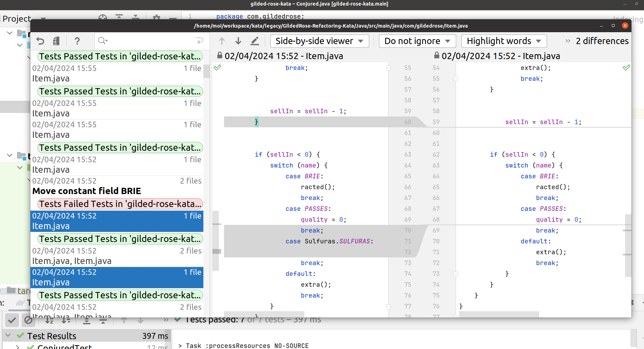Open the Do not ignore whitespace dropdown
This screenshot has height=349, width=644.
click(x=417, y=41)
